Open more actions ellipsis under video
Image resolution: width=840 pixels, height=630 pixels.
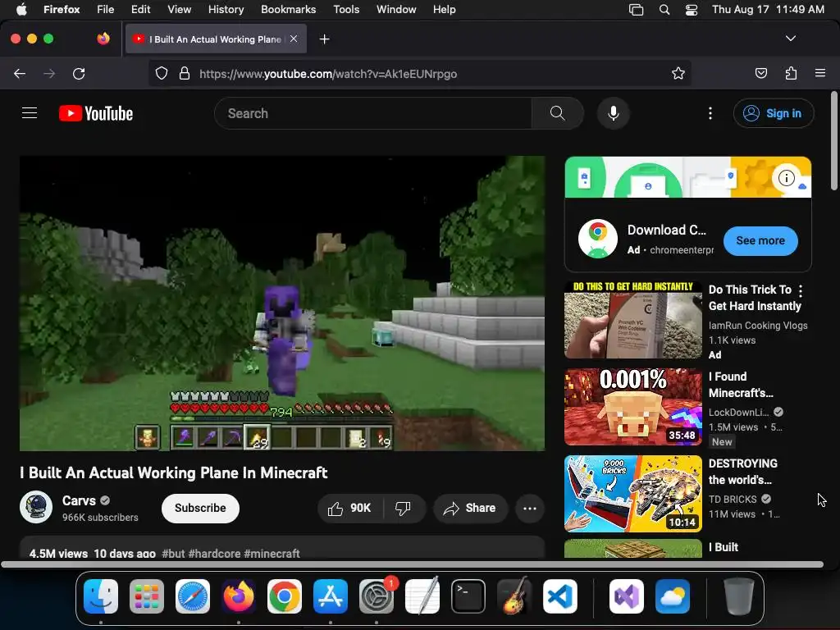530,508
